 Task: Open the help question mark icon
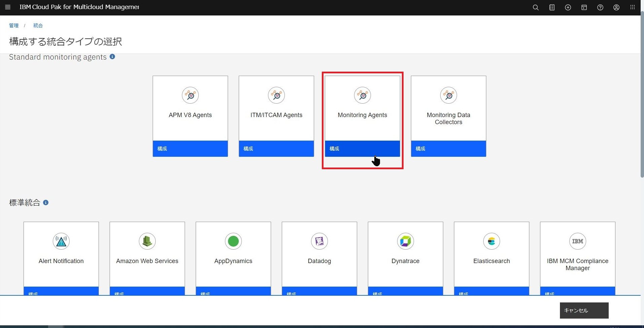pyautogui.click(x=600, y=7)
